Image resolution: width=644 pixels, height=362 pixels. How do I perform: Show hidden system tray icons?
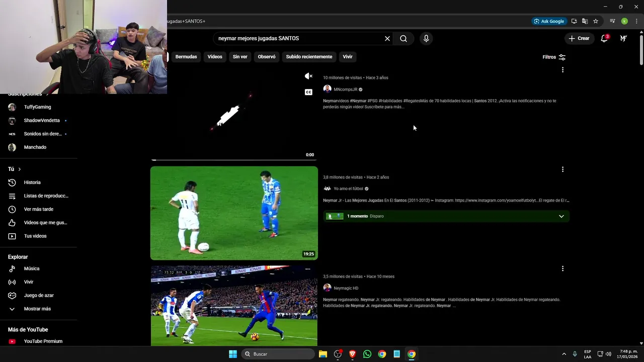point(564,354)
